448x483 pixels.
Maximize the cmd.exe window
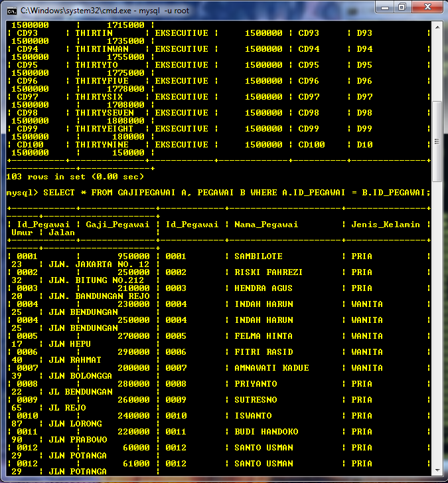coord(402,7)
